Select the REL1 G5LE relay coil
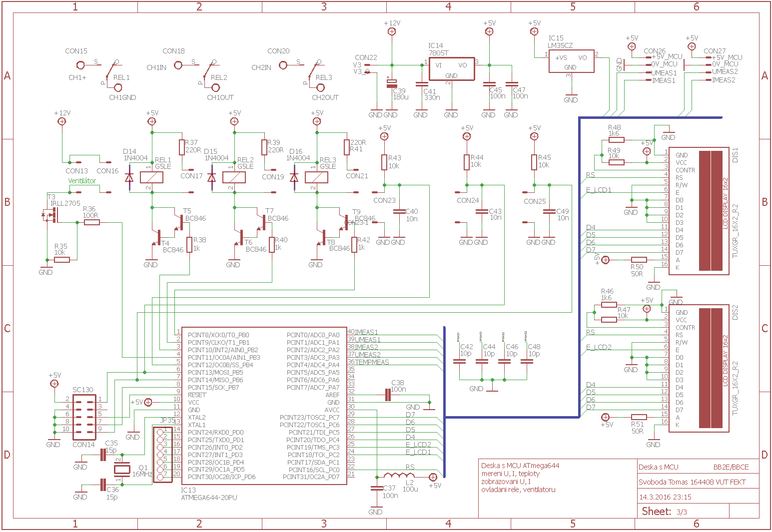The image size is (772, 532). (x=151, y=177)
